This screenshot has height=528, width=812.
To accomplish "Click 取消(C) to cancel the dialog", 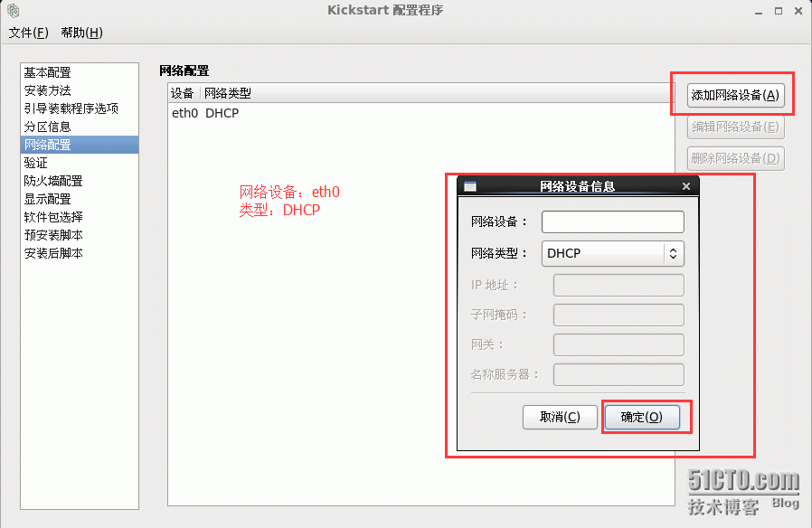I will coord(560,417).
